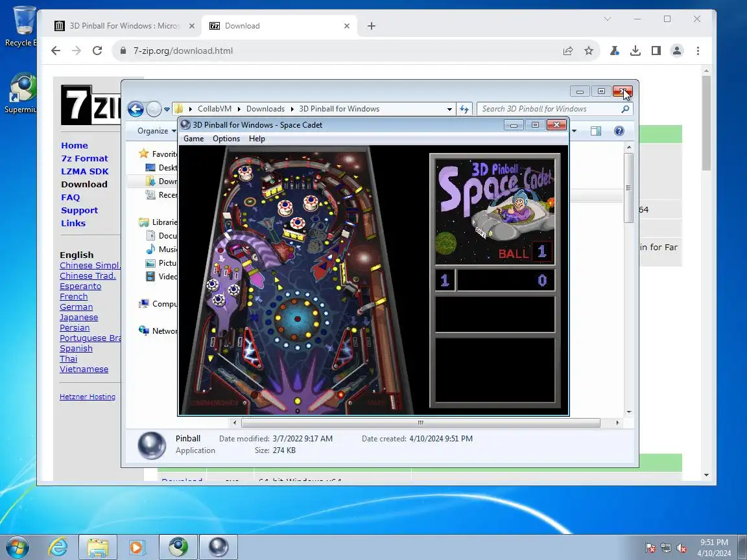Switch to Supermium taskbar button
747x560 pixels.
coord(178,547)
